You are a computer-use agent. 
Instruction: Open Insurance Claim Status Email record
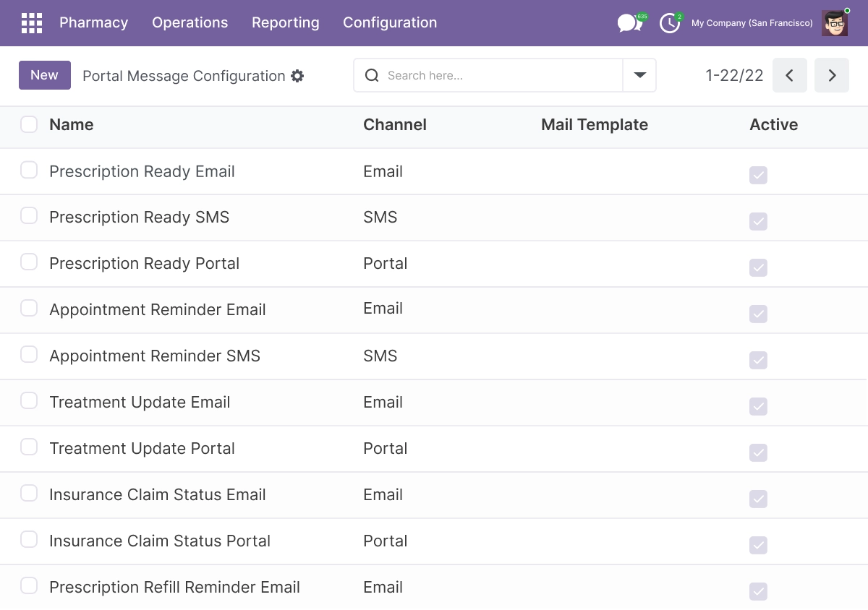(158, 494)
